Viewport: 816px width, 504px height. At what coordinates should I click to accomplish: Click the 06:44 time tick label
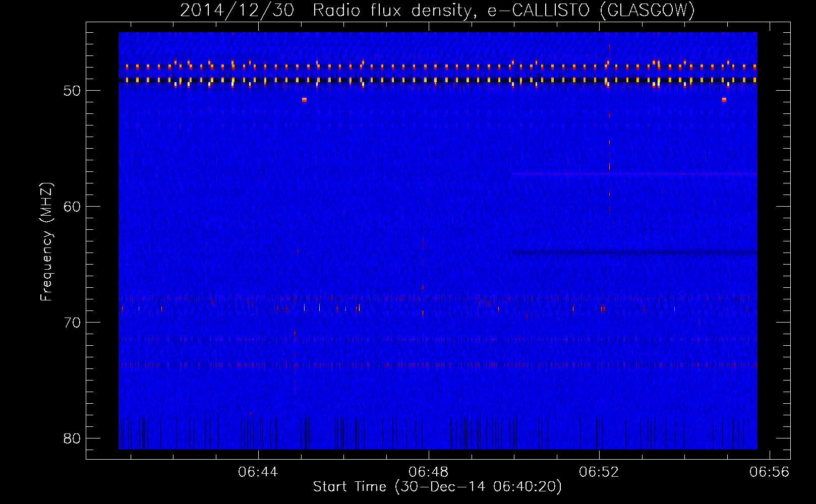coord(258,472)
